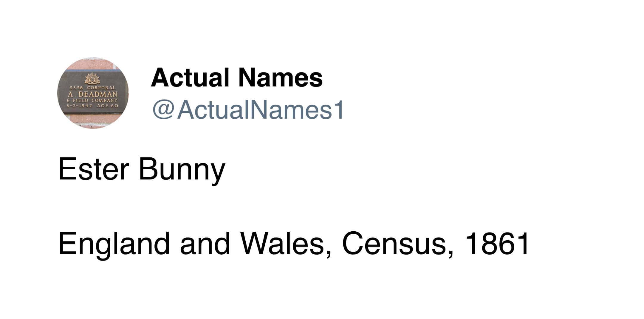This screenshot has width=644, height=319.
Task: Click the year "1861" in the tweet
Action: tap(497, 244)
